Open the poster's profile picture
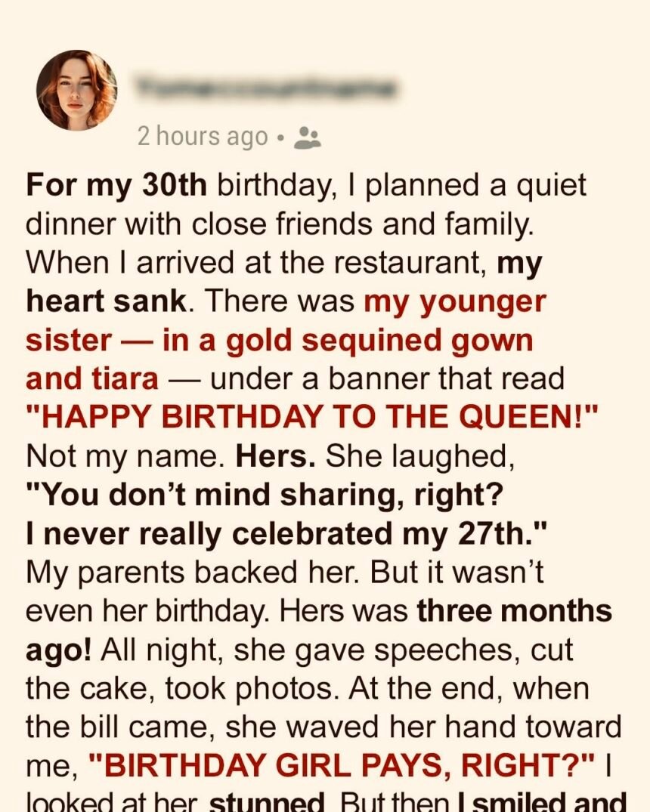 coord(76,91)
